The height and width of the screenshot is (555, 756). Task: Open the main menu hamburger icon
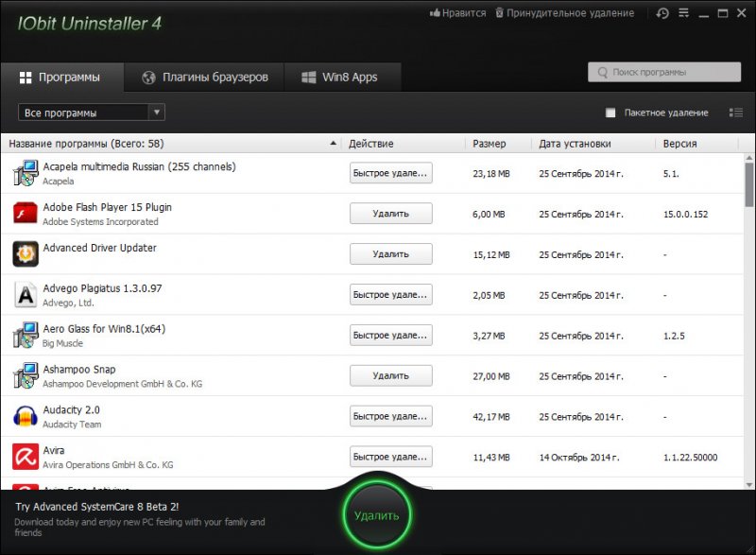point(683,13)
